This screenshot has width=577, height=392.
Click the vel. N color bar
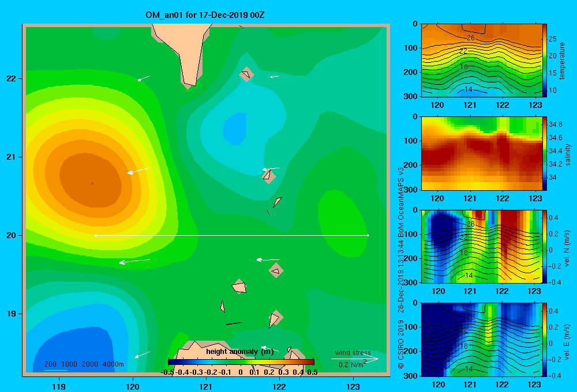coord(545,246)
